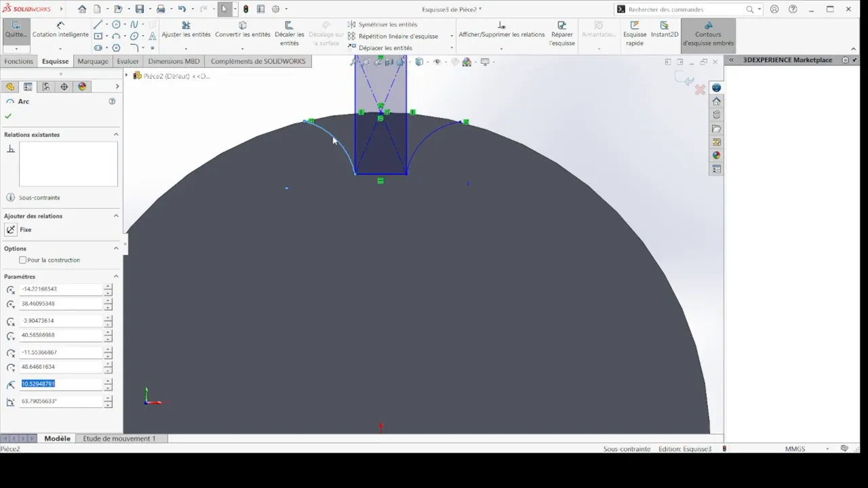
Task: Switch to Marquage tab
Action: [x=93, y=61]
